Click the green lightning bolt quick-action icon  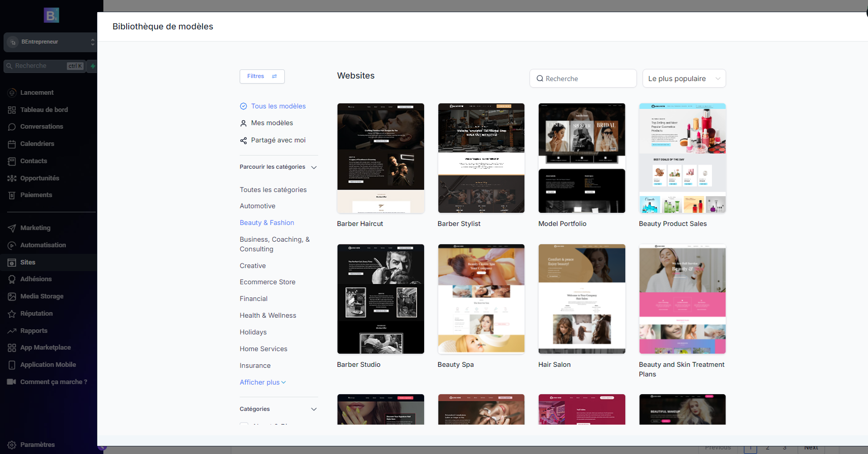coord(93,66)
